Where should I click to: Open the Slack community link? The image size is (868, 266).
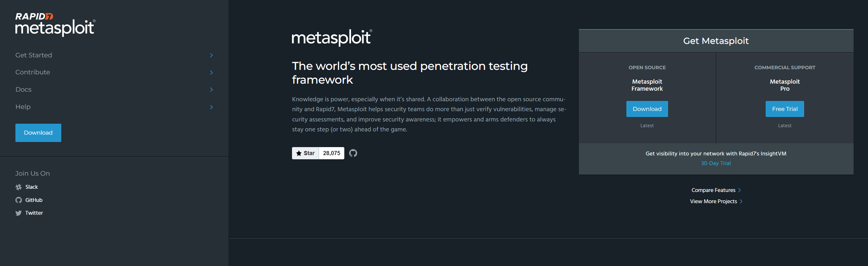32,187
